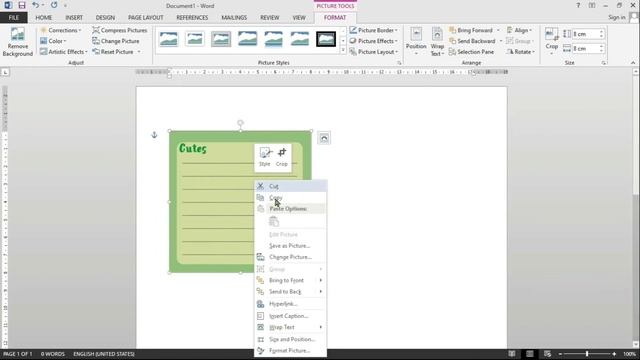Choose Cut from the context menu

pyautogui.click(x=290, y=186)
